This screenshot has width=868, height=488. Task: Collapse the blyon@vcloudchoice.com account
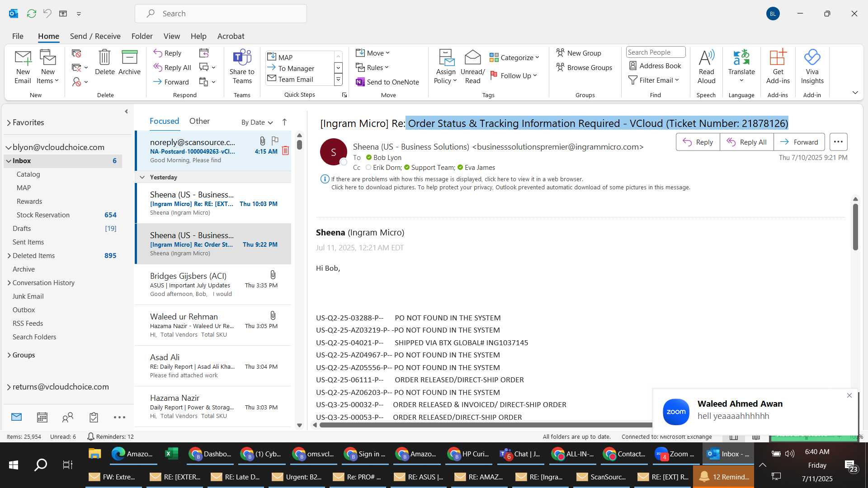[x=9, y=147]
